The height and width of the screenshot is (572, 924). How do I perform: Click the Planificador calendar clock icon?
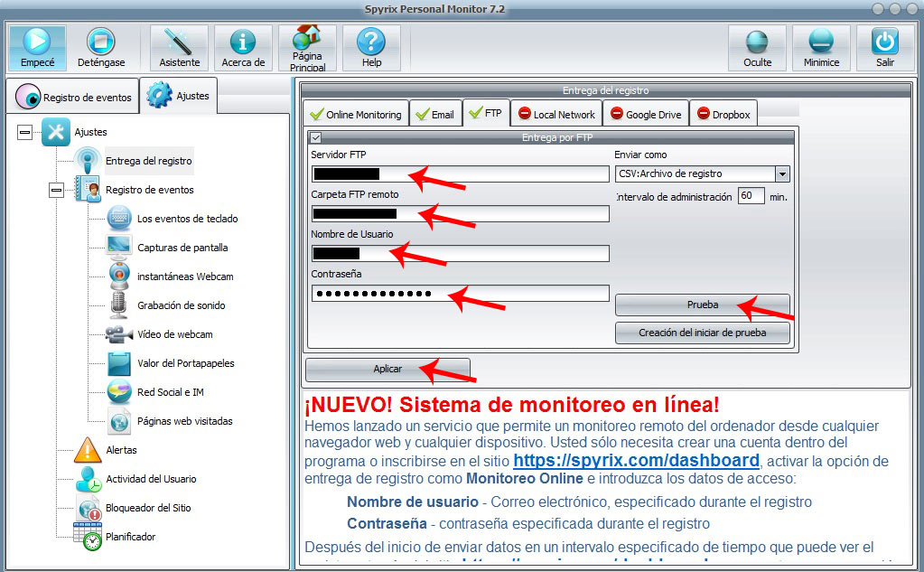[x=88, y=537]
